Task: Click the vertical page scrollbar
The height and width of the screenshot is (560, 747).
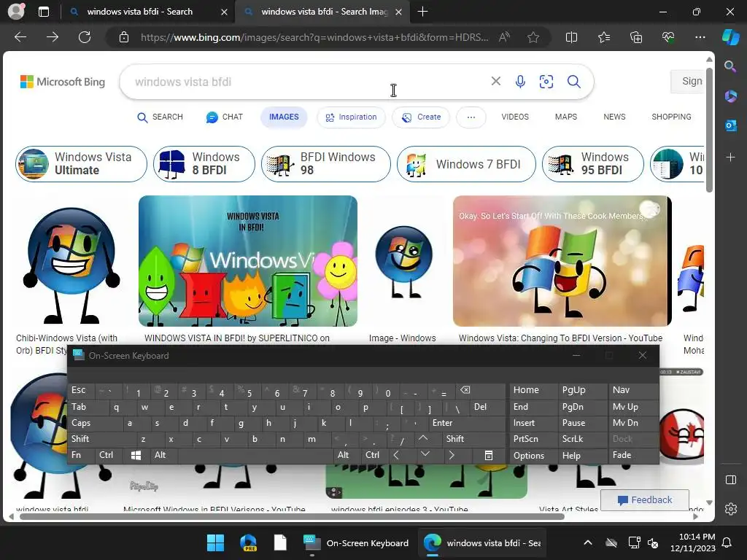Action: point(709,130)
